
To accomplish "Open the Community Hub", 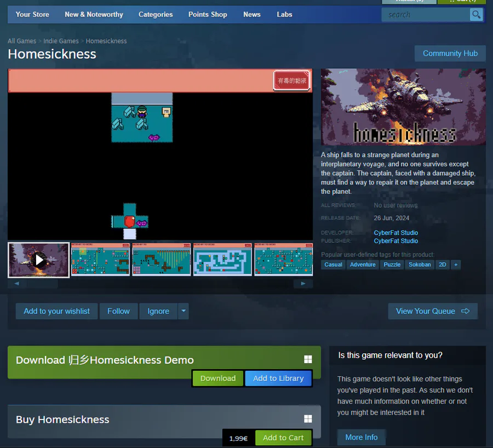I will 450,54.
